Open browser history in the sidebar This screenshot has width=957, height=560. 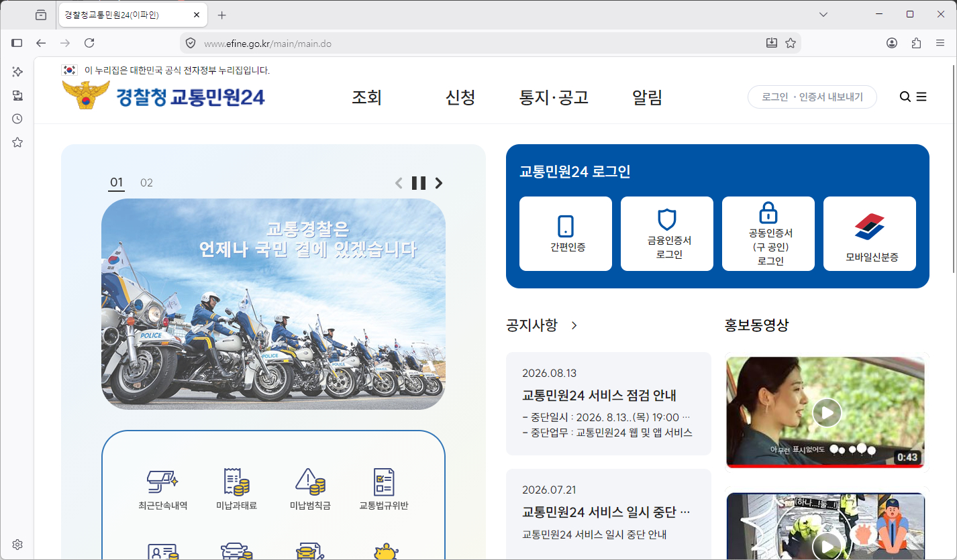pyautogui.click(x=17, y=119)
